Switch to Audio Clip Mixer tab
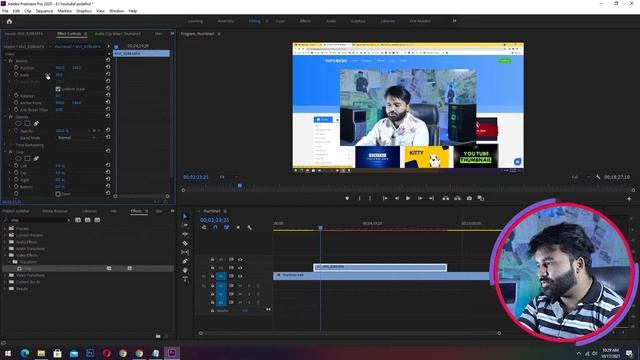The width and height of the screenshot is (640, 360). (118, 34)
